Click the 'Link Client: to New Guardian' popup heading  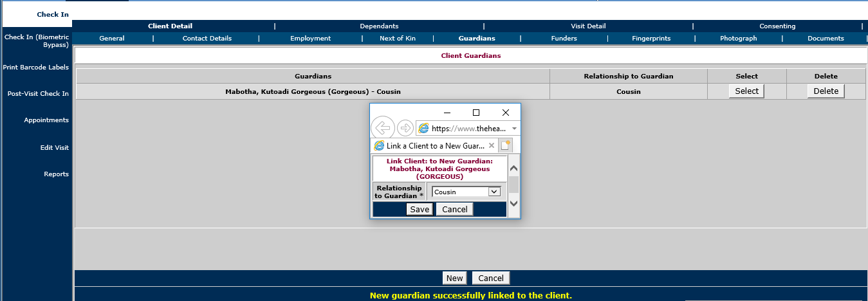tap(439, 169)
